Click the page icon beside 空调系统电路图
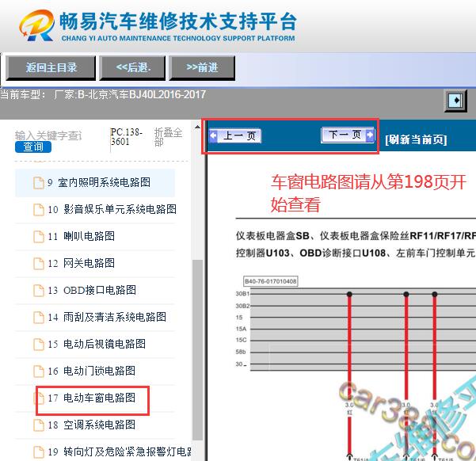 [x=39, y=425]
